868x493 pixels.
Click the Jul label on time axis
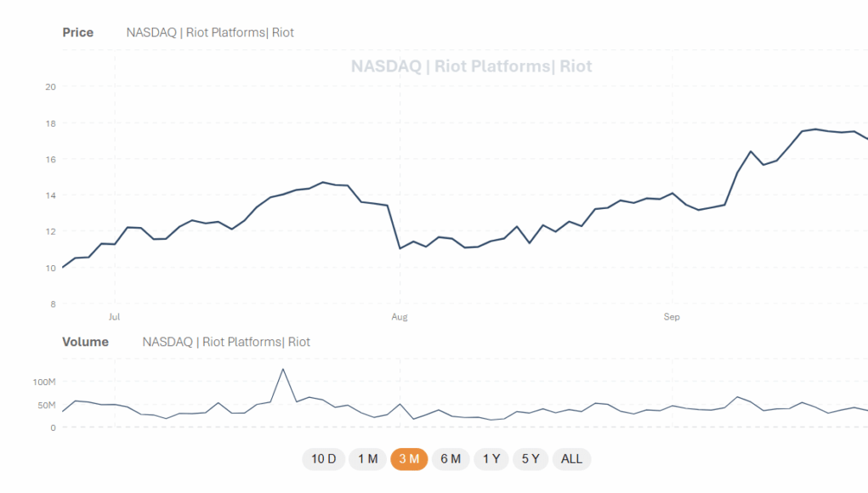[x=114, y=317]
